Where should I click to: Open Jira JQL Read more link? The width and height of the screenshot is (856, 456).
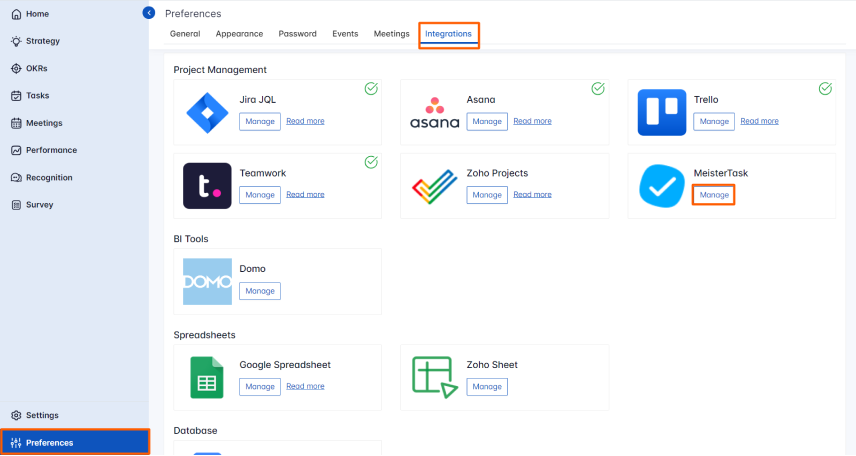[x=305, y=121]
